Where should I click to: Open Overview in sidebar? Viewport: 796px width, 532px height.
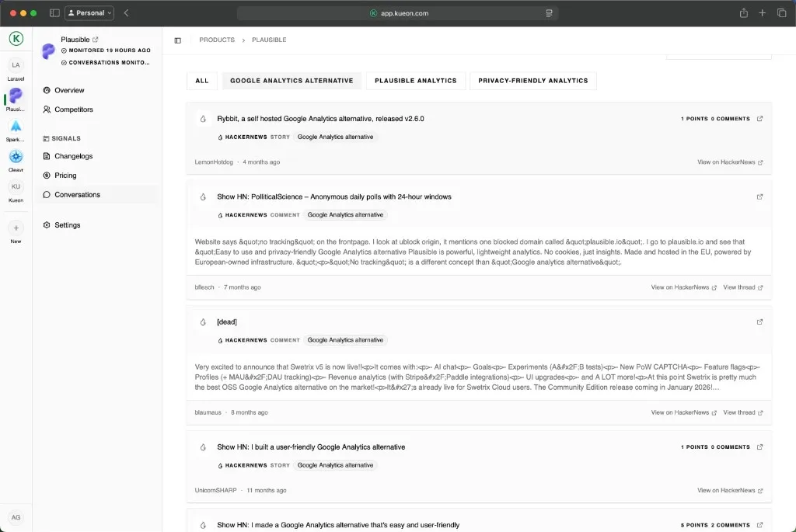point(69,90)
